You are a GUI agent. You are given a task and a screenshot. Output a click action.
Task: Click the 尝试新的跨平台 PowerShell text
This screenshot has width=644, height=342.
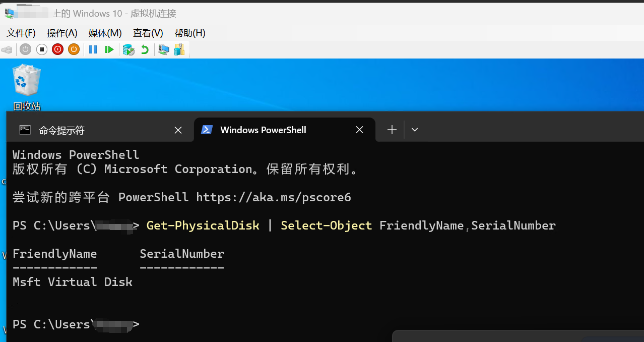pos(100,197)
